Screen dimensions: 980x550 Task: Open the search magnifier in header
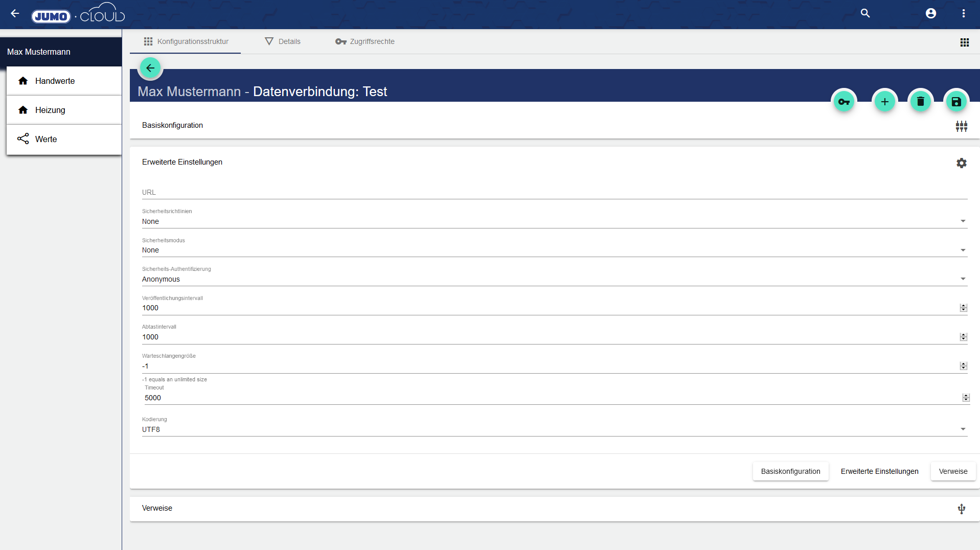865,13
